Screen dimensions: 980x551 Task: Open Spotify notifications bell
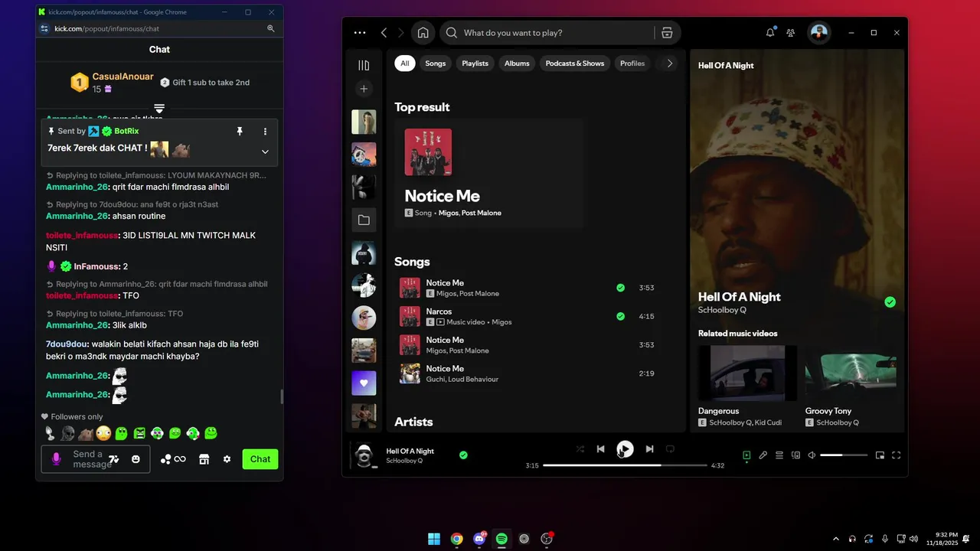(x=770, y=33)
